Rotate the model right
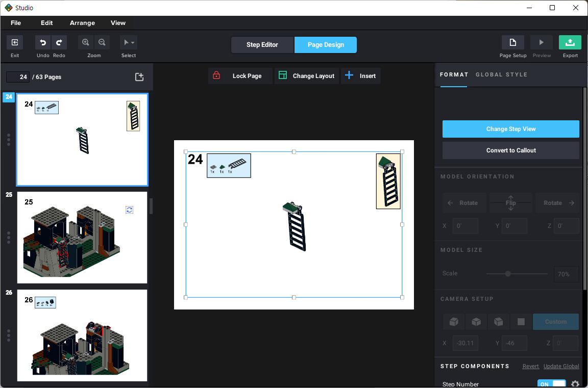 click(557, 202)
